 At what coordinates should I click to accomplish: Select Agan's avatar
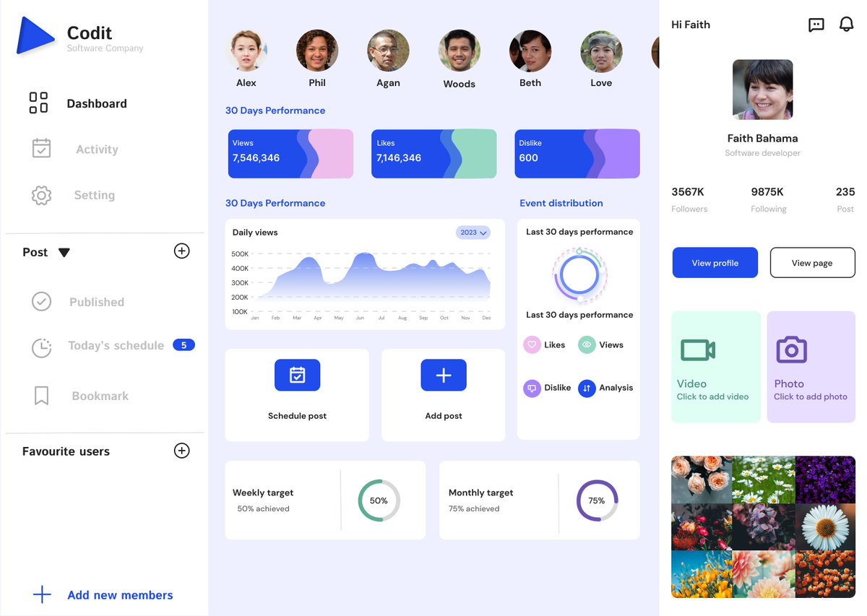tap(388, 51)
